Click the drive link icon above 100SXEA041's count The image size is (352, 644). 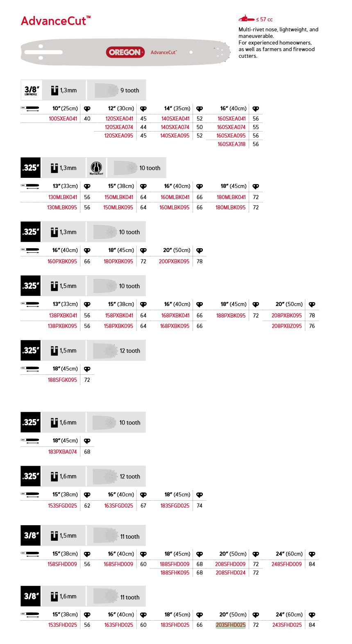[87, 109]
